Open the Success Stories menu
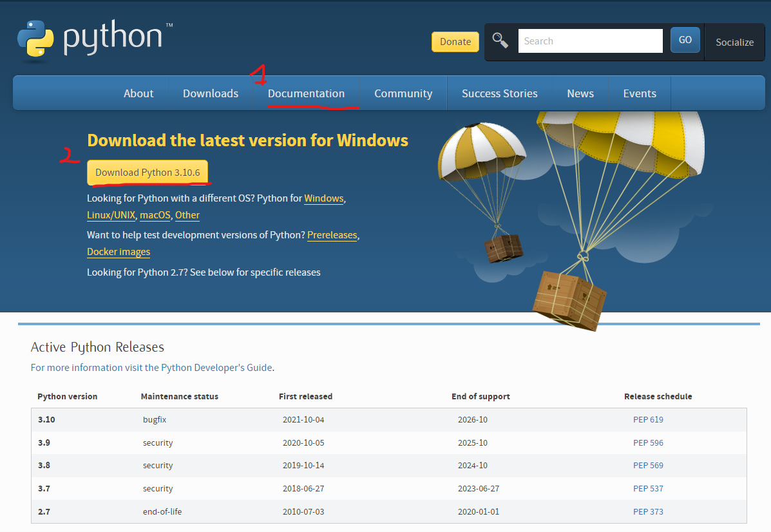 point(500,93)
